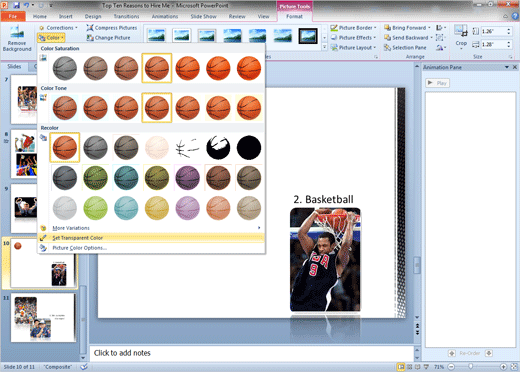This screenshot has width=520, height=372.
Task: Click the '2. Basketball' title text
Action: (x=323, y=199)
